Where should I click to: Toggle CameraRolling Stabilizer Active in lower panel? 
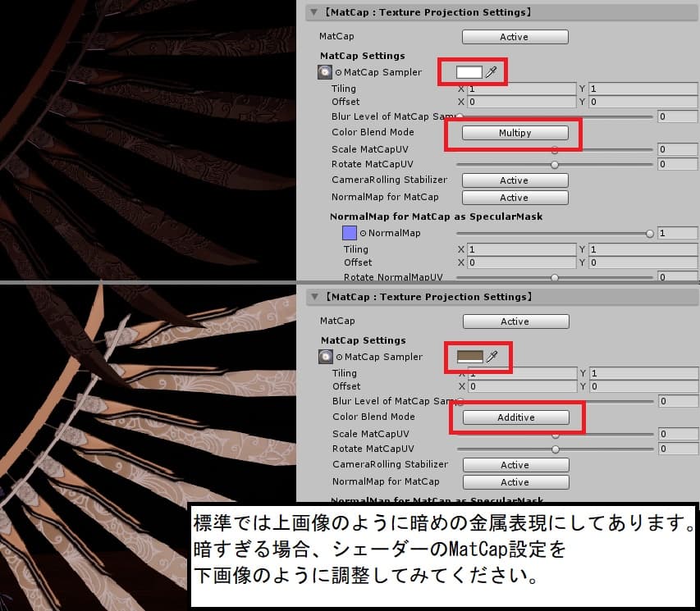pyautogui.click(x=515, y=465)
